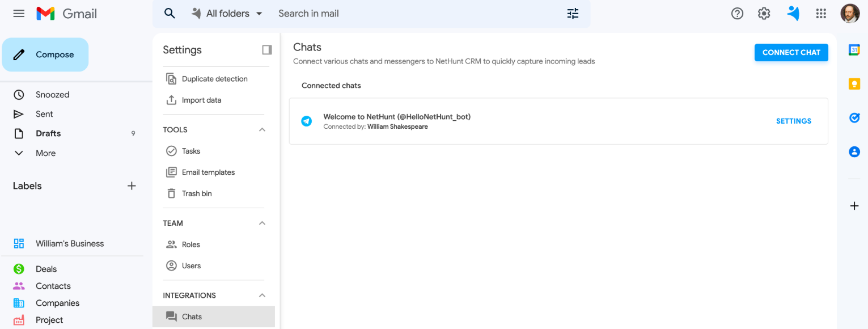868x329 pixels.
Task: Collapse the TEAM section
Action: pyautogui.click(x=262, y=223)
